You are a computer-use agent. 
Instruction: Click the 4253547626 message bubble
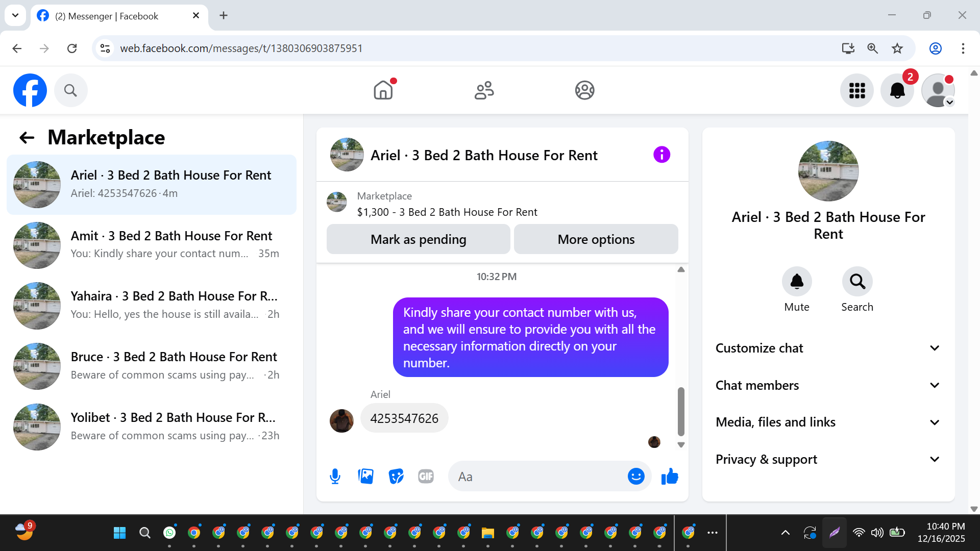click(404, 418)
